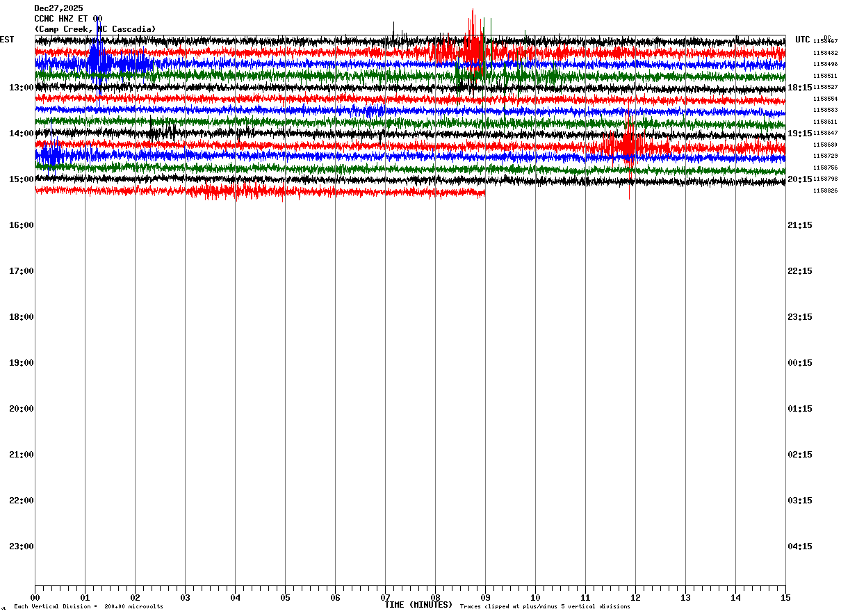Click the 22:00 EST hour label
841x616 pixels.
[x=22, y=501]
